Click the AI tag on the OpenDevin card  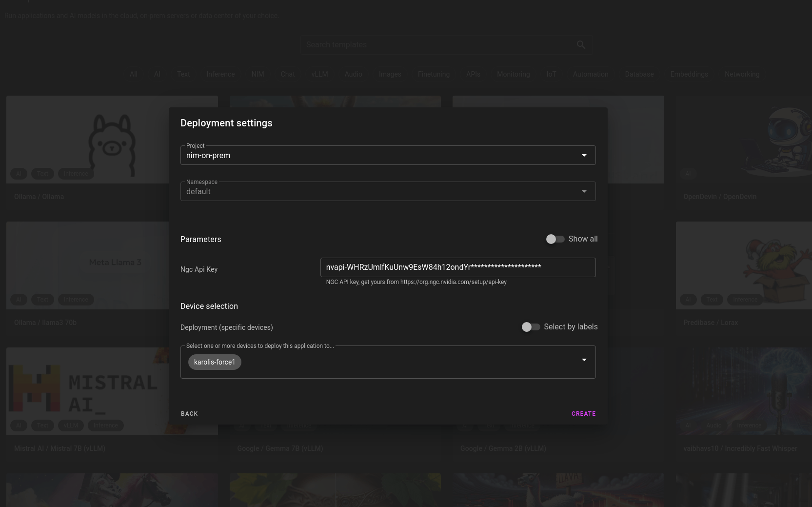tap(688, 174)
